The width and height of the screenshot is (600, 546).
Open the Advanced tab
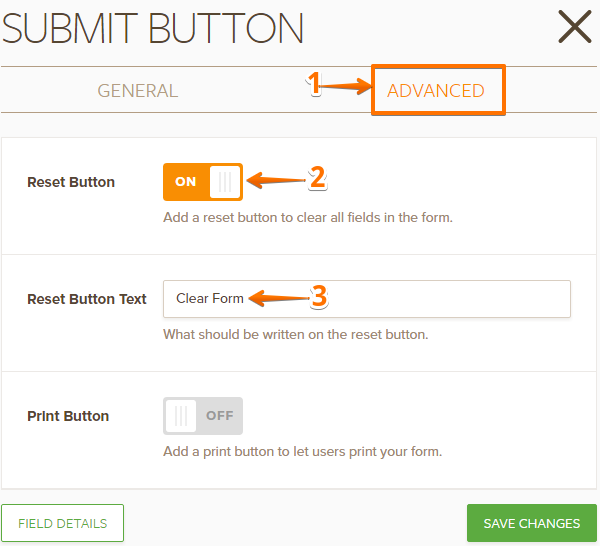[x=436, y=90]
